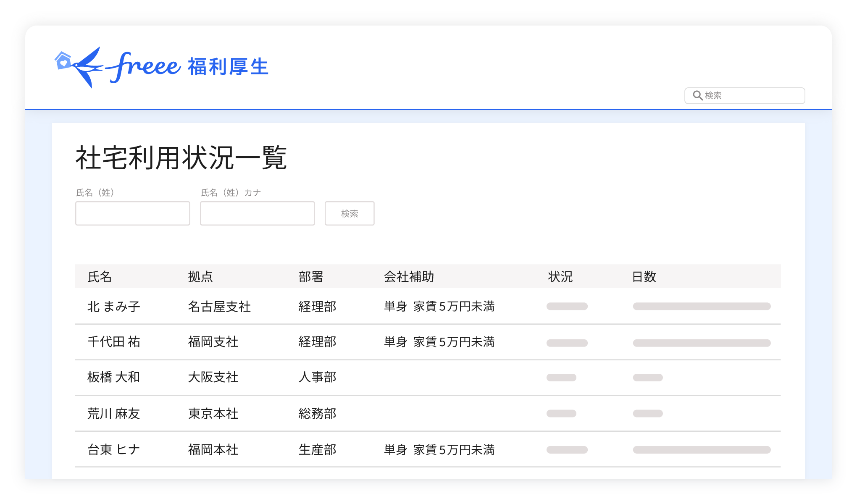Select 板橋 大和 in the list

click(x=113, y=377)
